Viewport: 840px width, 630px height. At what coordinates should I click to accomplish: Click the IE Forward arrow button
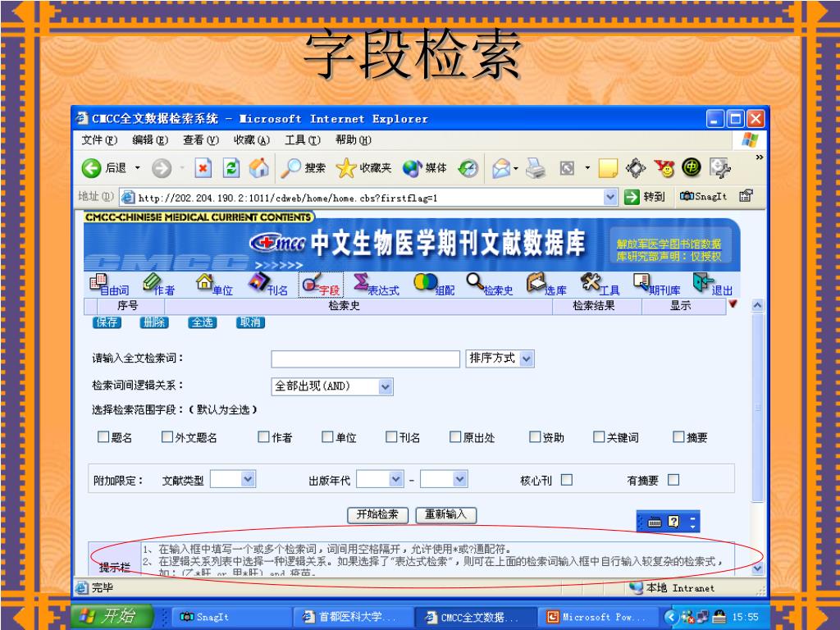[162, 169]
